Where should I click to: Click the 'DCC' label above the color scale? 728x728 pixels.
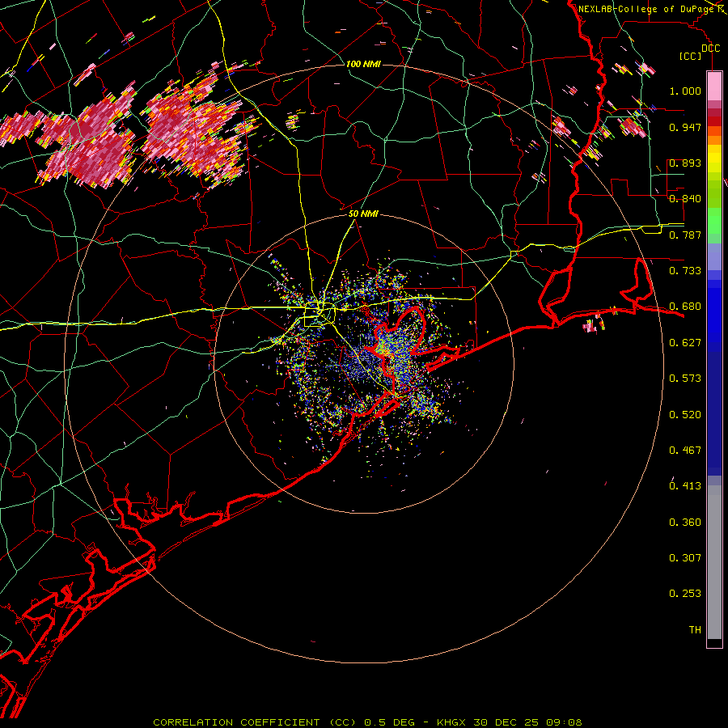click(x=710, y=49)
